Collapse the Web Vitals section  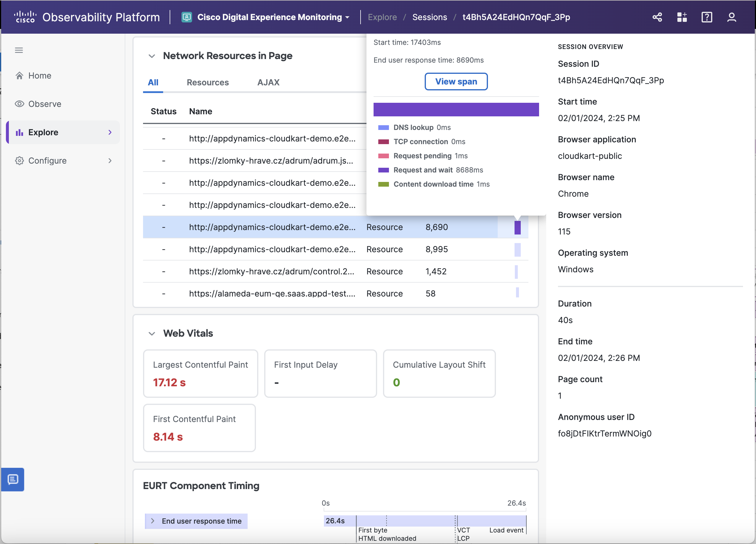[152, 333]
